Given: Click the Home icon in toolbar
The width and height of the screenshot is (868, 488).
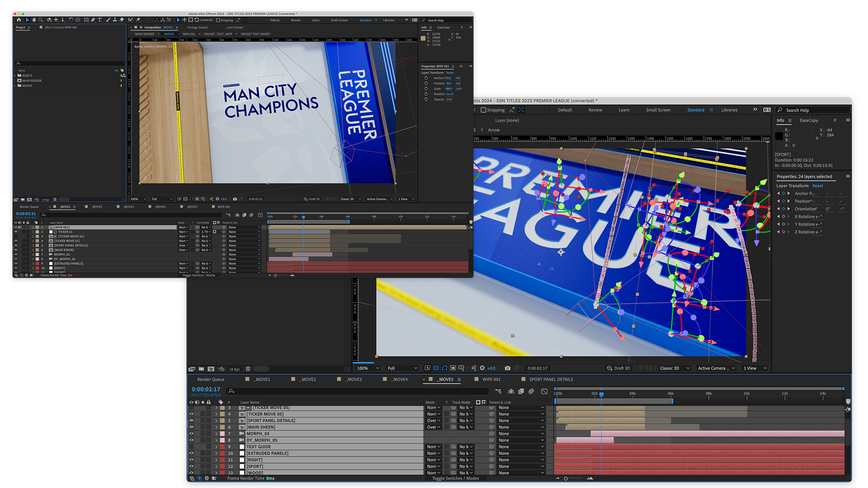Looking at the screenshot, I should [x=19, y=20].
